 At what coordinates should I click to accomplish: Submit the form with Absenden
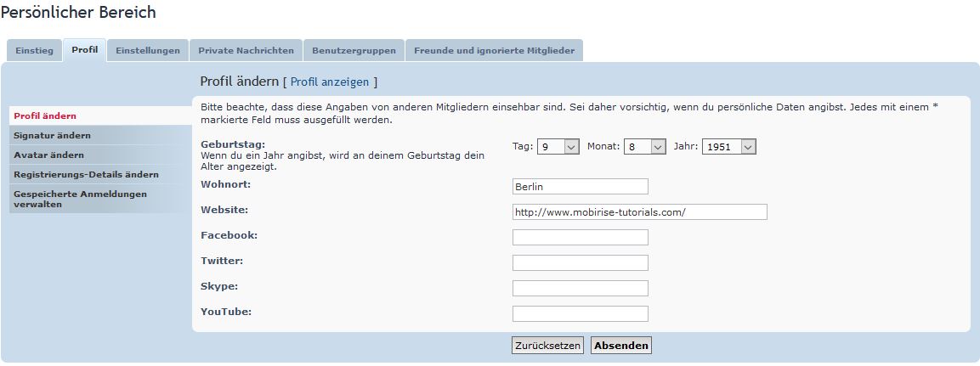[620, 346]
